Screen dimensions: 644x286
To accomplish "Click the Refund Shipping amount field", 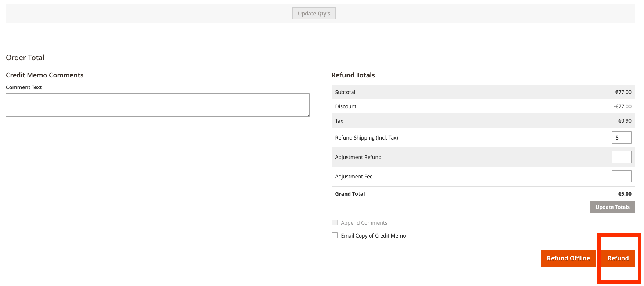I will point(621,138).
